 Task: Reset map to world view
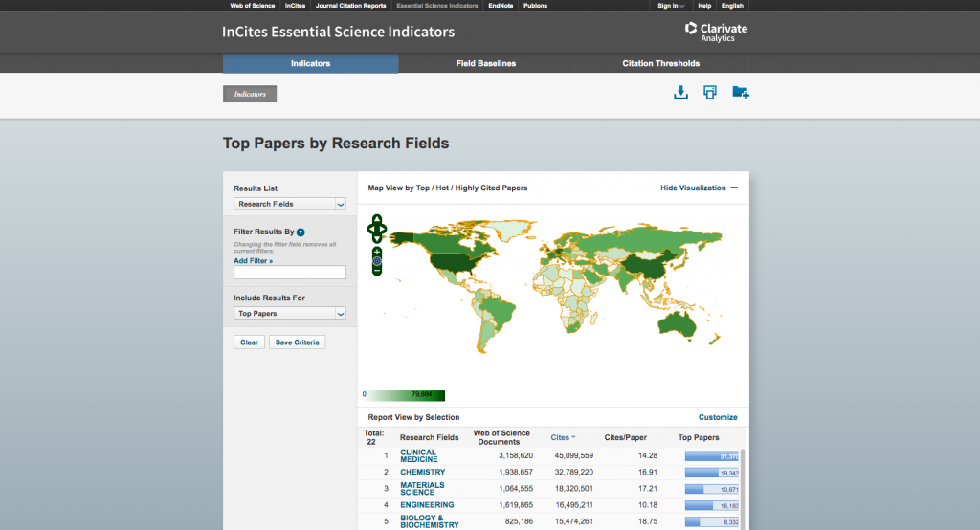[377, 261]
